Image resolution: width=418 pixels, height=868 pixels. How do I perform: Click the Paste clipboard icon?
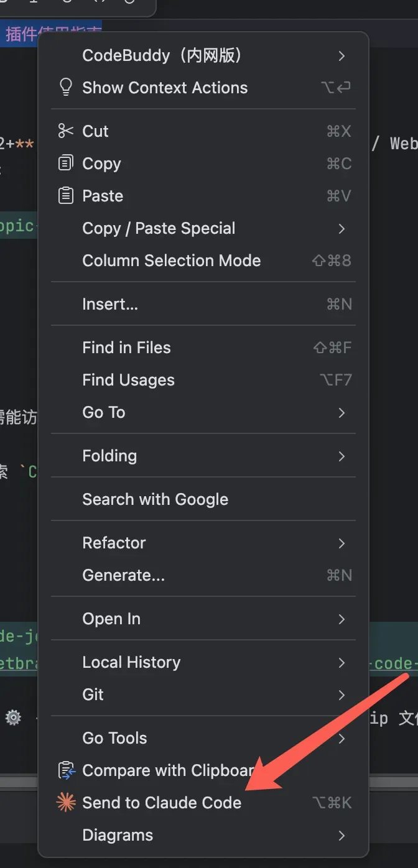pyautogui.click(x=65, y=196)
